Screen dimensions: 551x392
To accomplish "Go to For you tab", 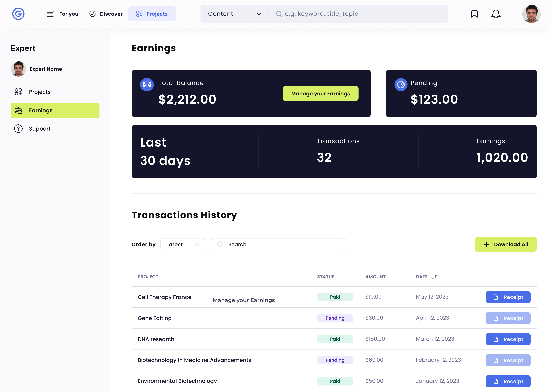I will (62, 14).
